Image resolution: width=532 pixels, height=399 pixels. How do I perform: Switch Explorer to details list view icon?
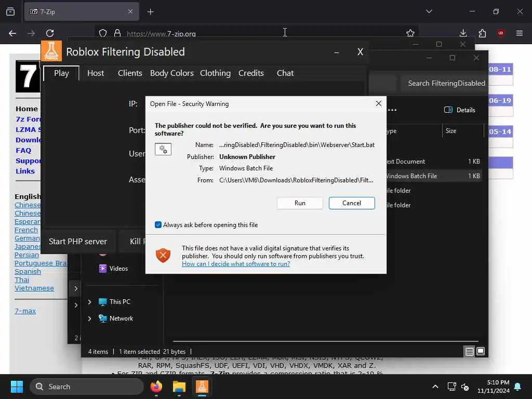click(x=469, y=352)
